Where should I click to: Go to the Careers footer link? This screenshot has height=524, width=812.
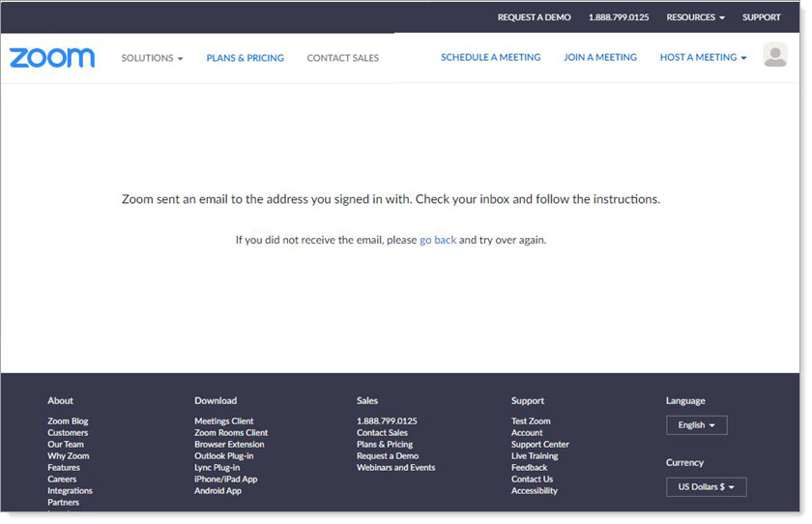pos(62,479)
